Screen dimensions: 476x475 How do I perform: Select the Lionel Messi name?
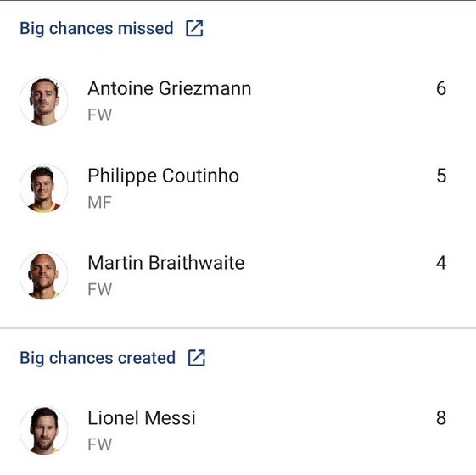pos(142,418)
